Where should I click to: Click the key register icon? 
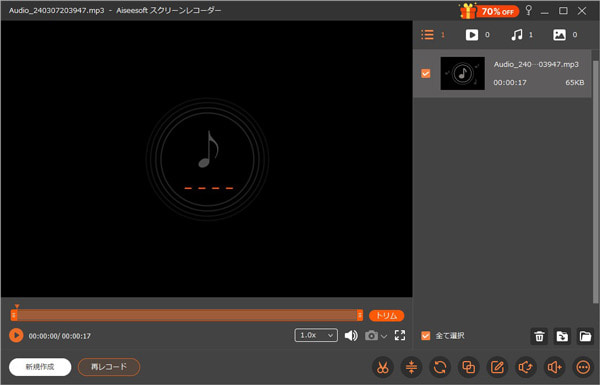pyautogui.click(x=528, y=10)
